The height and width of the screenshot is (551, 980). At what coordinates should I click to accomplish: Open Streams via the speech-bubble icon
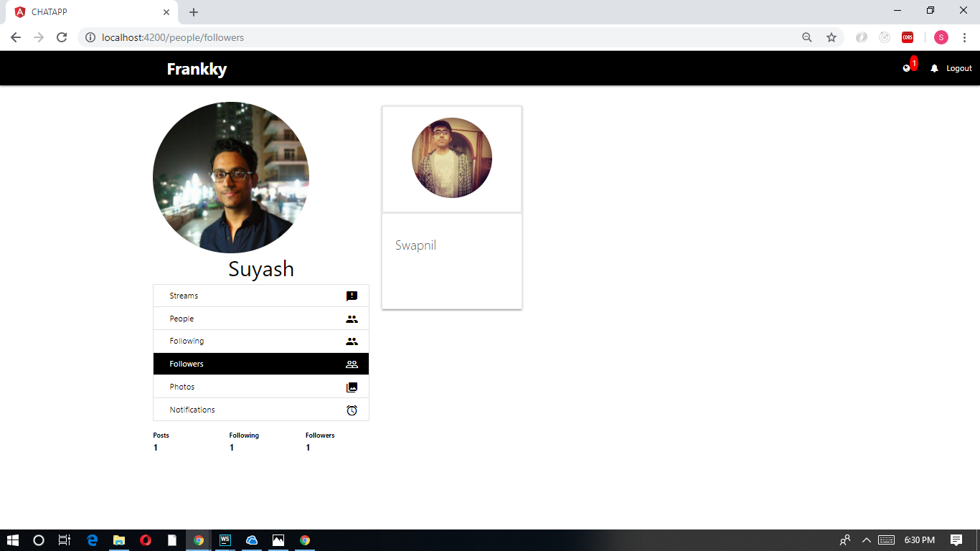351,295
